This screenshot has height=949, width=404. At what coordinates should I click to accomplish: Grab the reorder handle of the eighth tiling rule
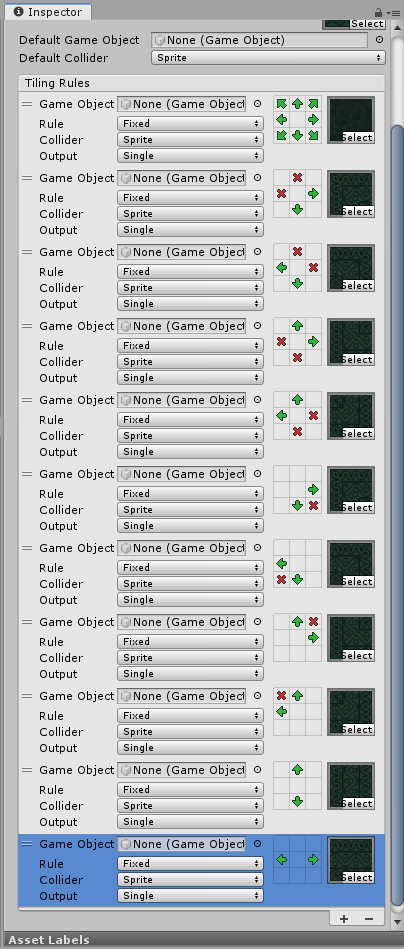point(27,622)
